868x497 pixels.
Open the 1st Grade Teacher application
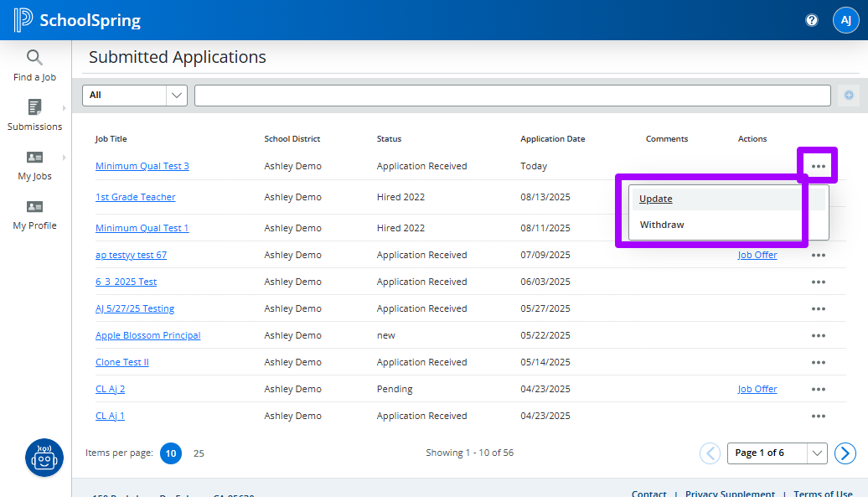click(x=136, y=196)
